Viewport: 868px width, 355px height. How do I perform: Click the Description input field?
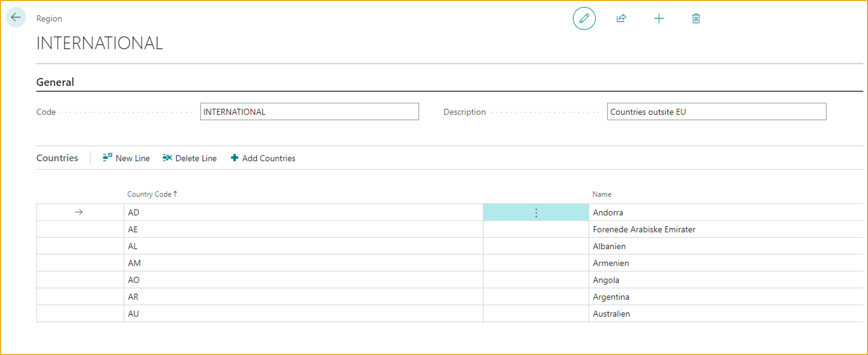(716, 112)
